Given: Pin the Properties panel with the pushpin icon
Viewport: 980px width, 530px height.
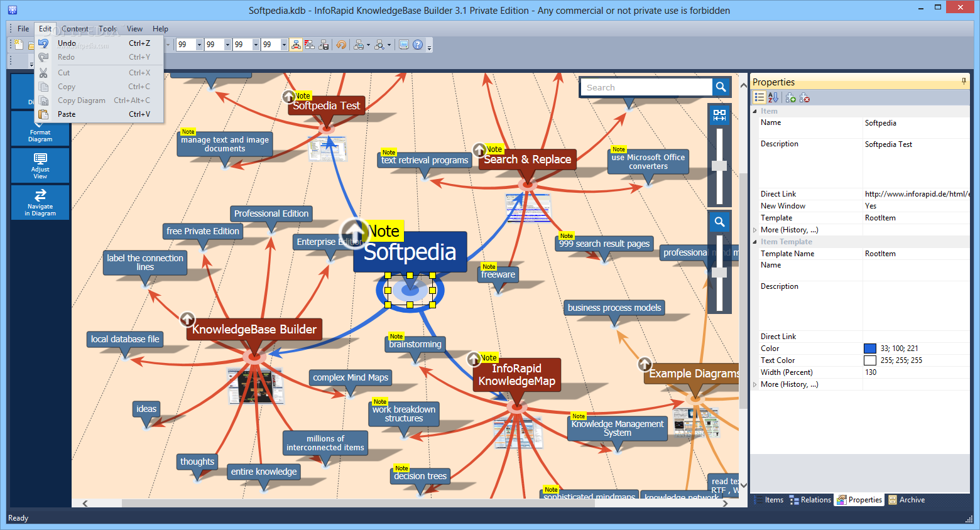Looking at the screenshot, I should (964, 82).
